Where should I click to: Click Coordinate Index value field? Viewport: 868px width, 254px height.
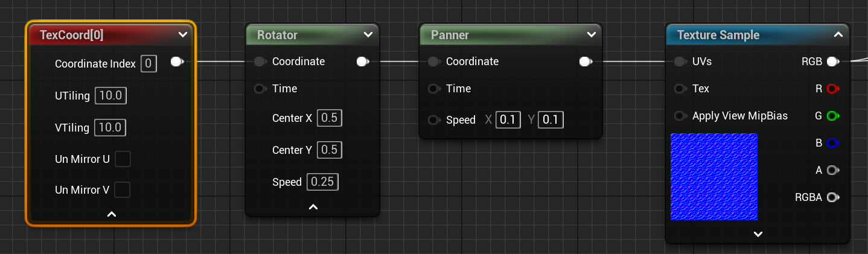(x=148, y=63)
